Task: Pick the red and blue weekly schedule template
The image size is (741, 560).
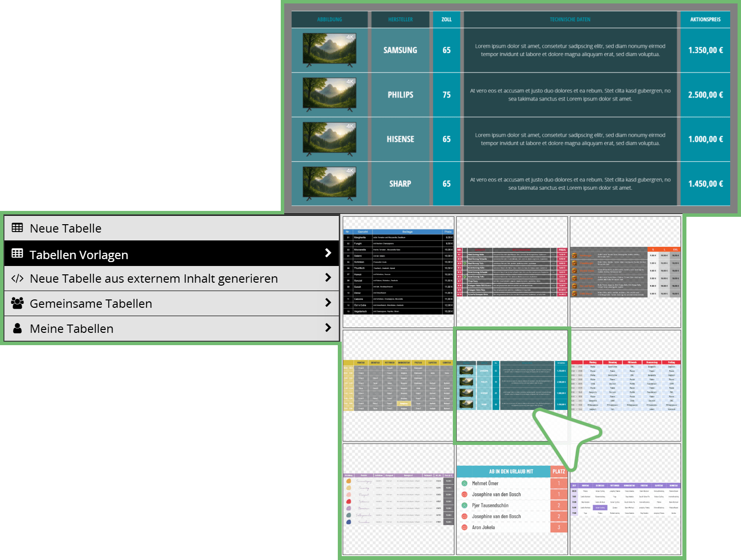Action: (625, 385)
